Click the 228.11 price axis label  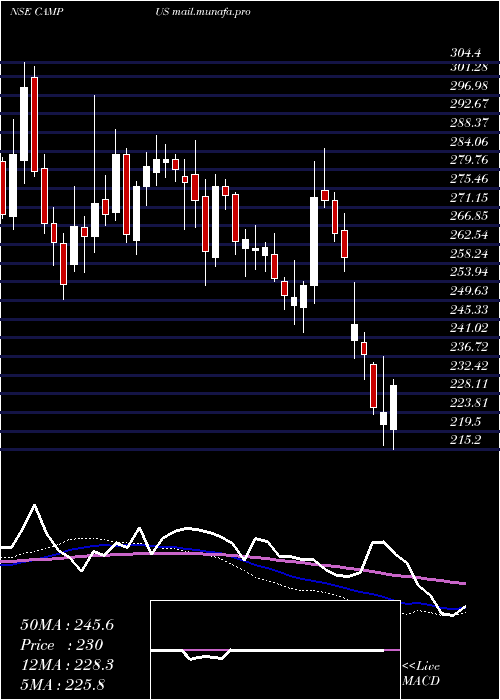point(469,384)
